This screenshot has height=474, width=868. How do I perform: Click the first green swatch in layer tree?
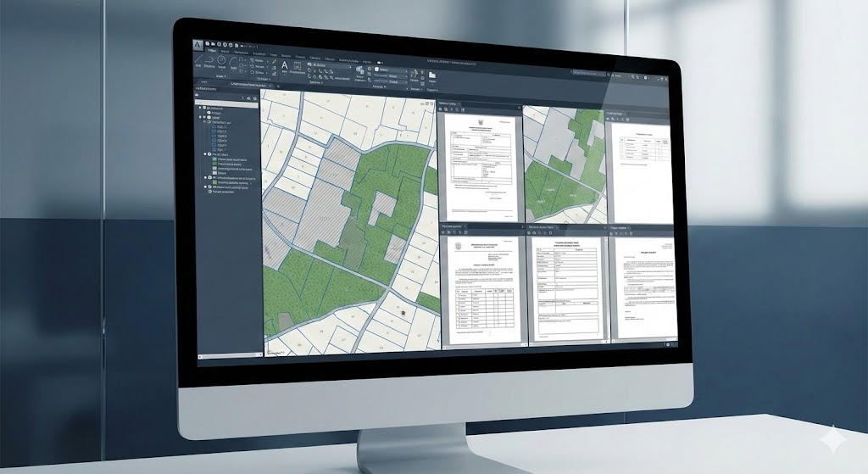click(x=215, y=158)
